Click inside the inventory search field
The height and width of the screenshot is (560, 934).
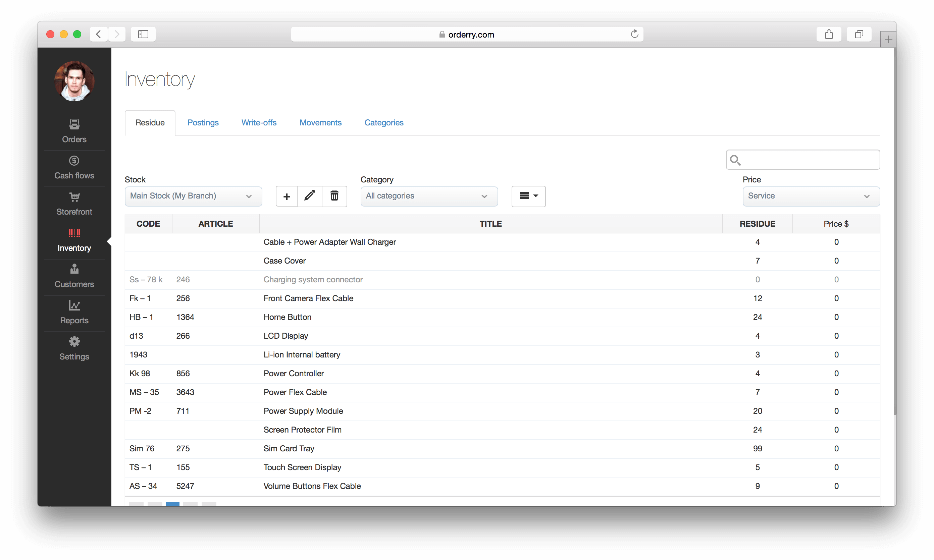(808, 160)
